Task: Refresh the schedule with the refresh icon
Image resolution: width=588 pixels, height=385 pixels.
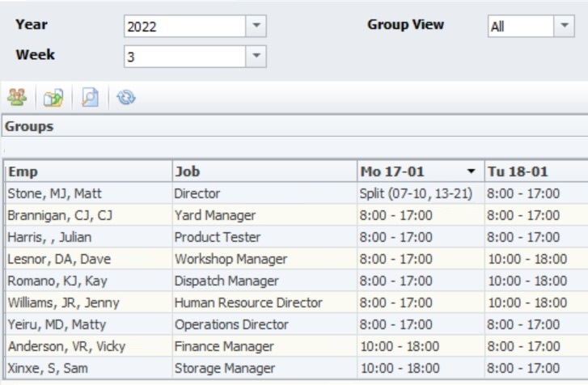Action: point(126,98)
